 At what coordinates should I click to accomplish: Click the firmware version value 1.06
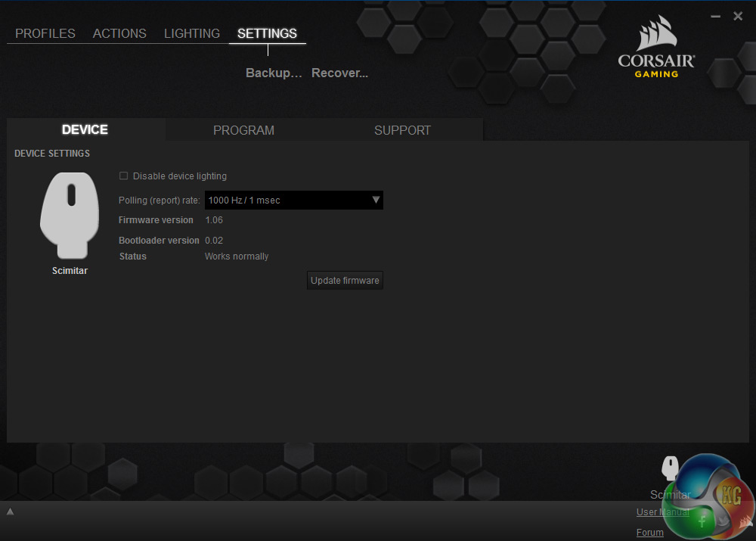[x=214, y=220]
